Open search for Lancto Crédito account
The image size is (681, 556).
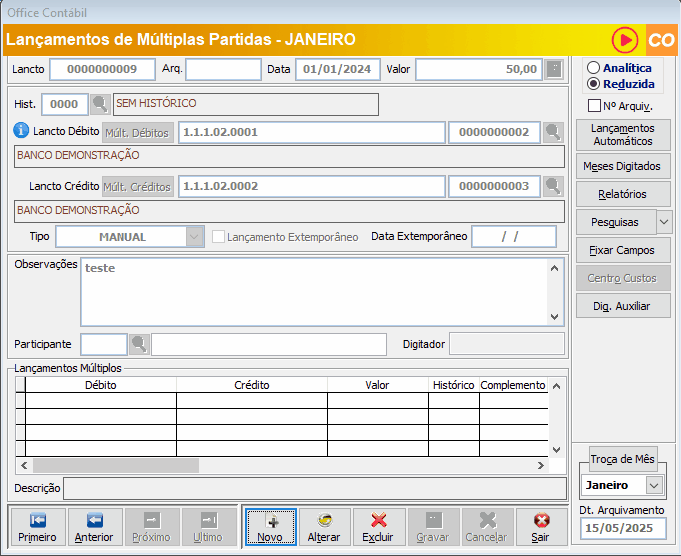554,186
